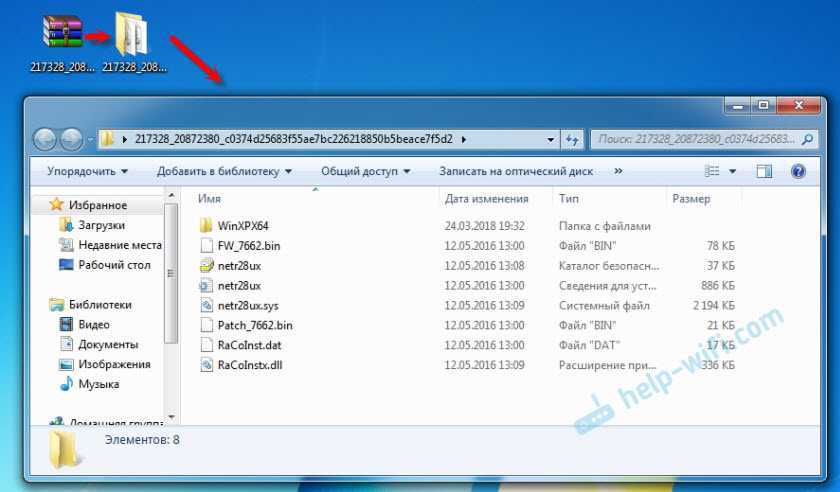Image resolution: width=840 pixels, height=492 pixels.
Task: Sort by the Дата изменения column header
Action: [486, 199]
